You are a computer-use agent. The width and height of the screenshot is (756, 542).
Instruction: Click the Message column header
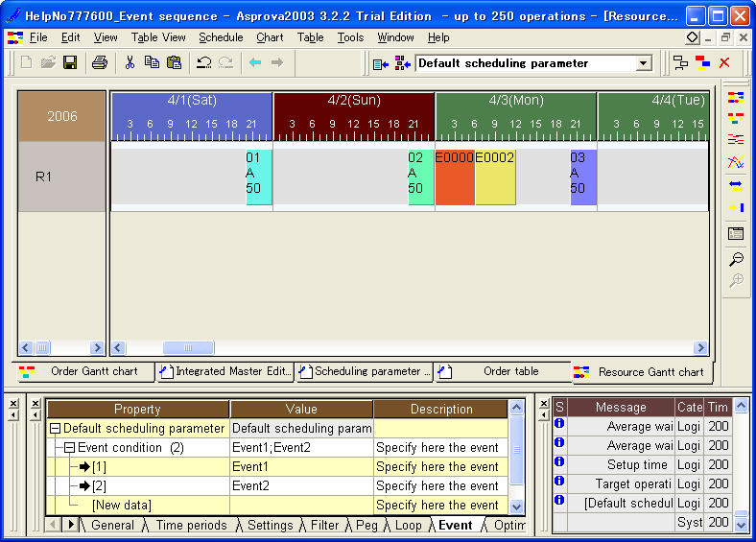pos(621,408)
